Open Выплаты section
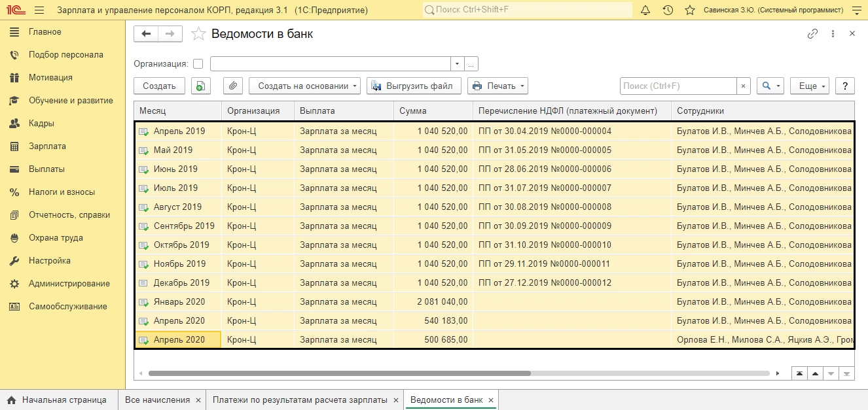Viewport: 868px width, 410px height. point(62,169)
